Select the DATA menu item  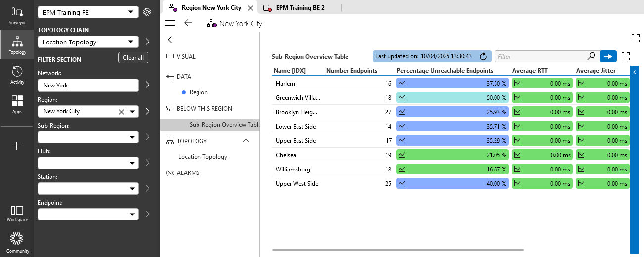click(178, 77)
